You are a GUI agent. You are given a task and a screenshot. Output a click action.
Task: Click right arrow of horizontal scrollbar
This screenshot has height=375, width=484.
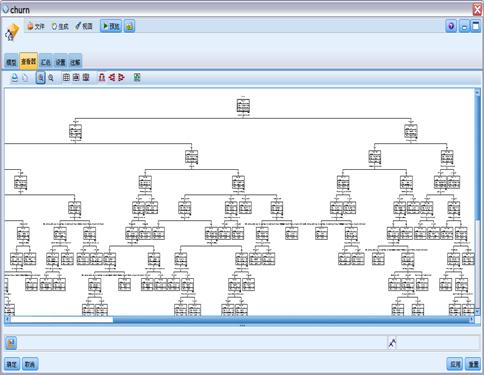coord(472,320)
